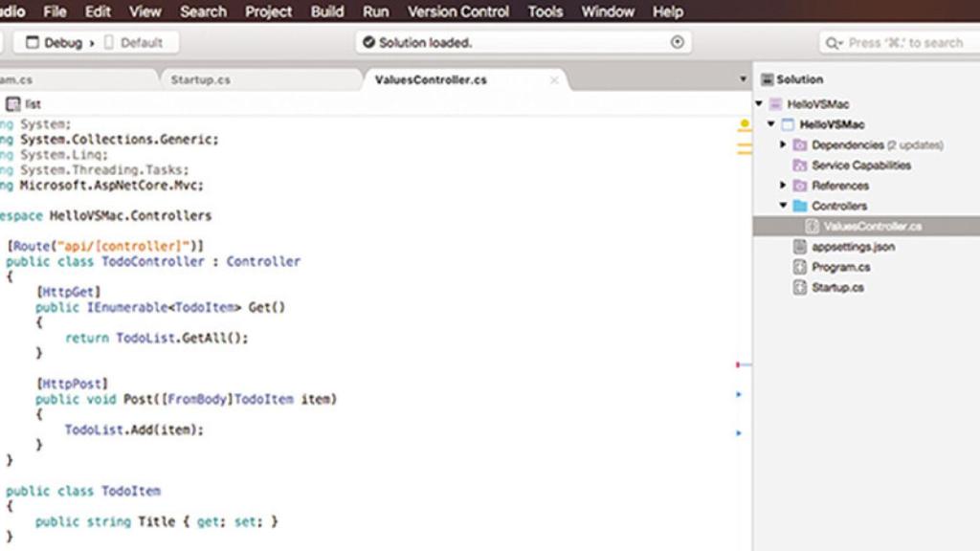Open the Controllers folder icon
This screenshot has height=551, width=980.
point(799,206)
